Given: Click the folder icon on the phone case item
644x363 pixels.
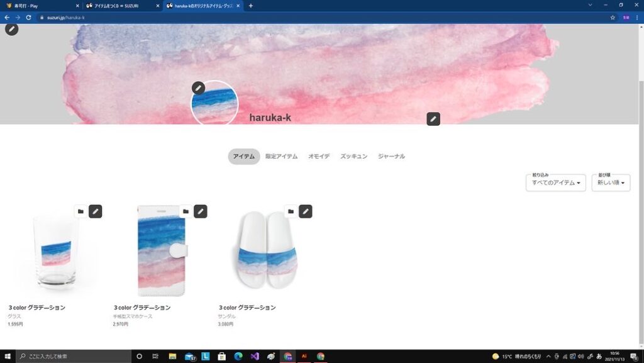Looking at the screenshot, I should click(186, 211).
